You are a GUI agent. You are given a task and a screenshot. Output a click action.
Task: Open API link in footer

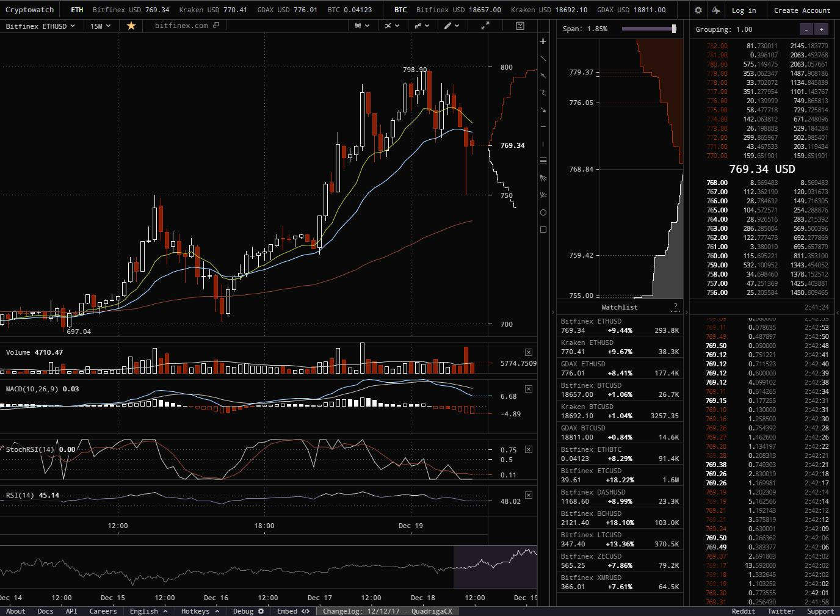coord(71,611)
